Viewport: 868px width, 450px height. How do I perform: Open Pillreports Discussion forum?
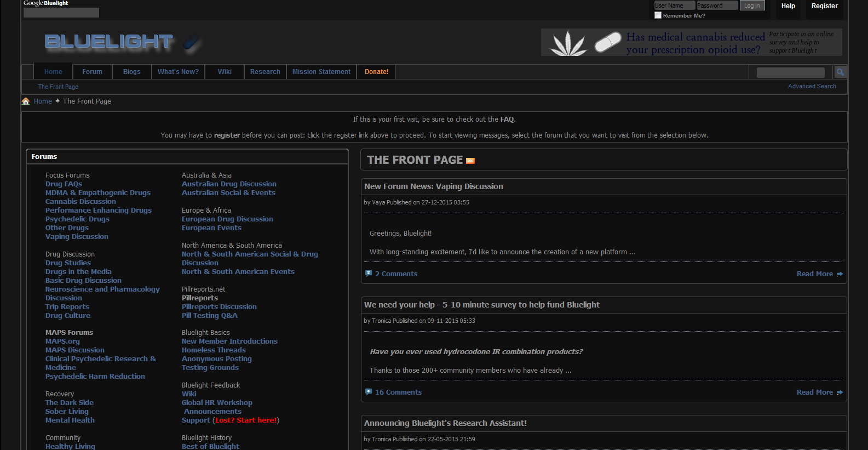[x=219, y=307]
